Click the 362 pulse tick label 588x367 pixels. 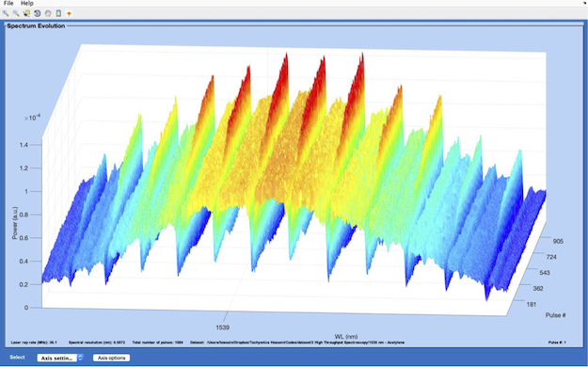coord(538,289)
